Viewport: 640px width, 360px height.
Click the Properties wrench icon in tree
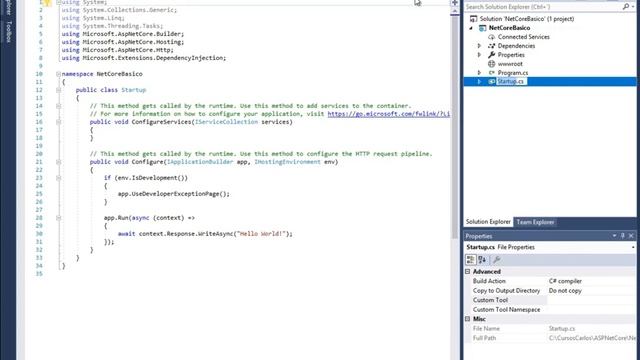491,55
